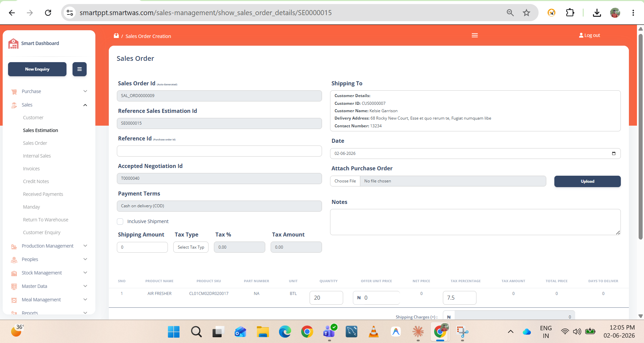Click the Upload button

point(587,181)
